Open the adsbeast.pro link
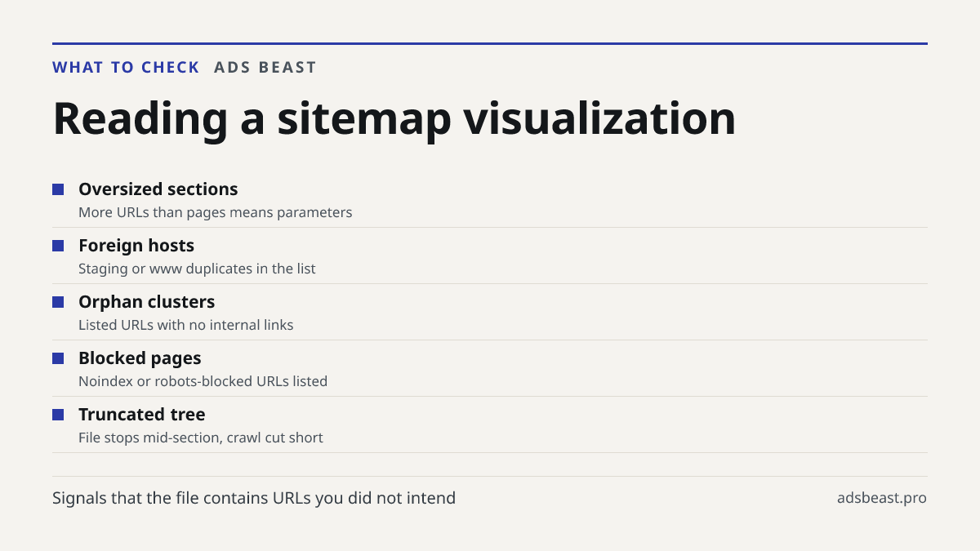Screen dimensions: 980x551 point(882,498)
